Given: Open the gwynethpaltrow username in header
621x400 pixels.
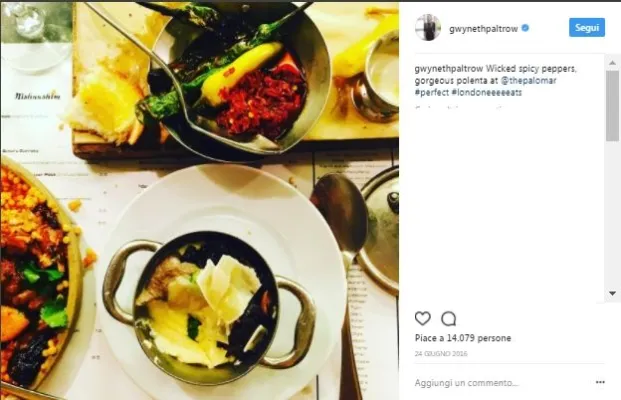Looking at the screenshot, I should click(483, 29).
